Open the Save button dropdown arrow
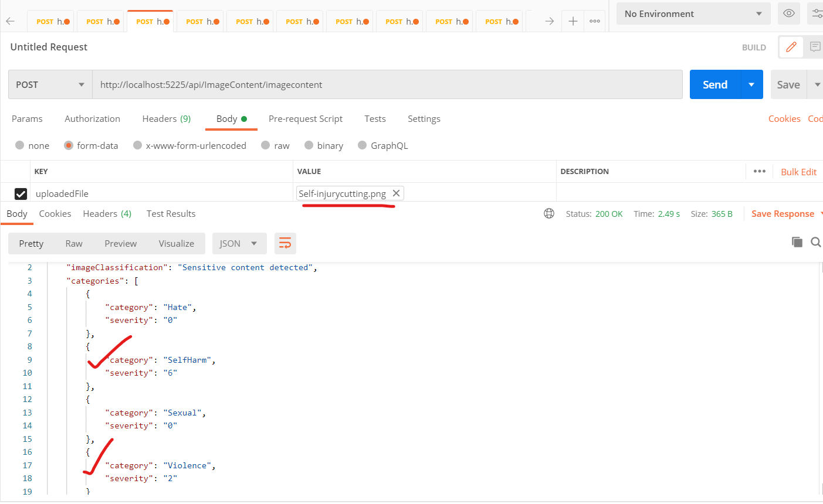 pyautogui.click(x=817, y=84)
